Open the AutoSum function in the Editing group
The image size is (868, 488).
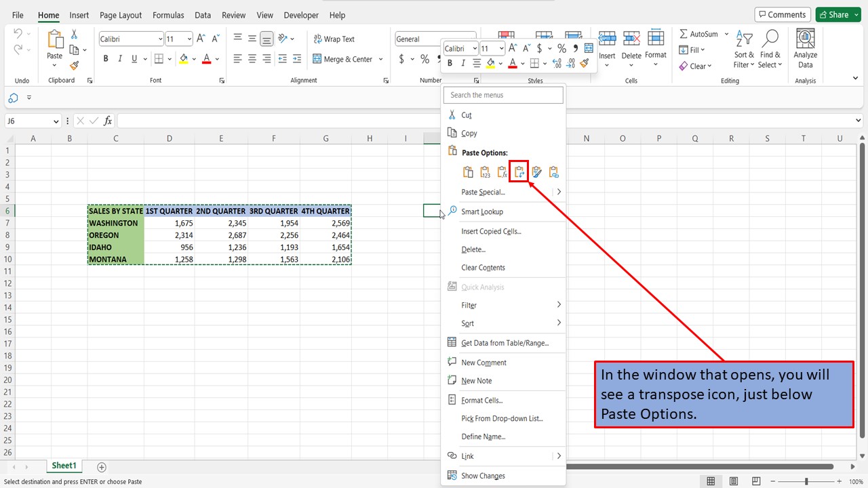click(x=698, y=33)
